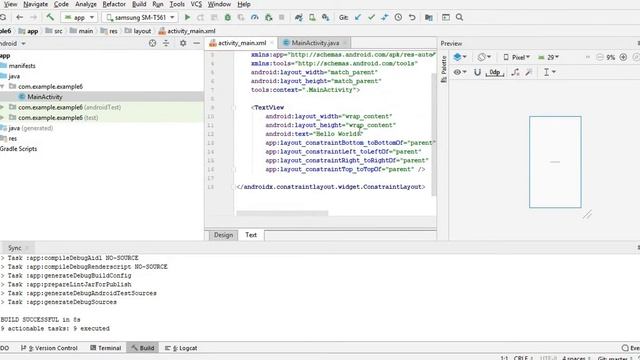This screenshot has width=640, height=360.
Task: Click the device layout preview thumbnail
Action: tap(555, 162)
